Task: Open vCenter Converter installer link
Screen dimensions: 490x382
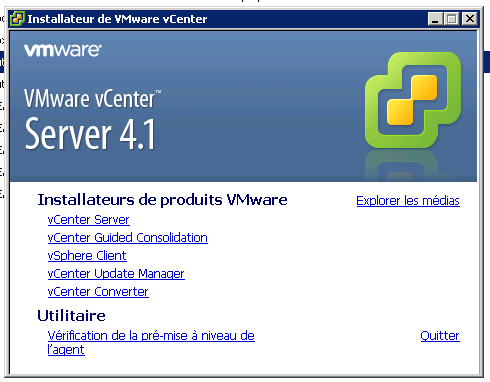Action: [98, 292]
